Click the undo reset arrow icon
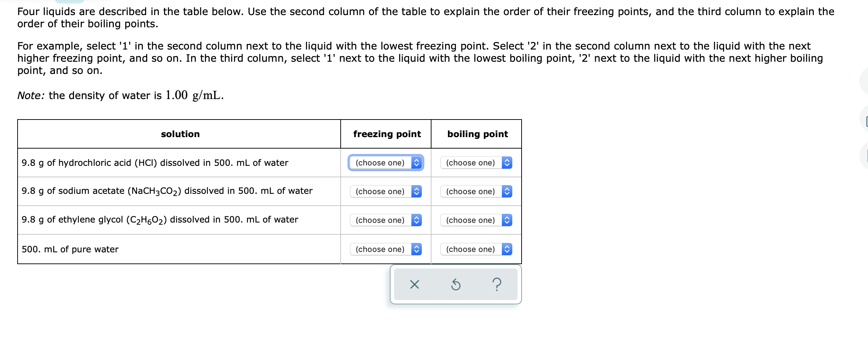This screenshot has width=868, height=346. click(455, 284)
